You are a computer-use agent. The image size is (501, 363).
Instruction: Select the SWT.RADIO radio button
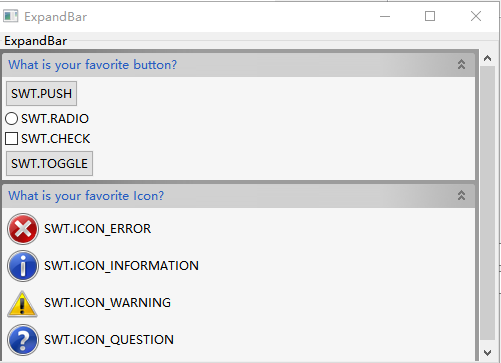pos(12,119)
